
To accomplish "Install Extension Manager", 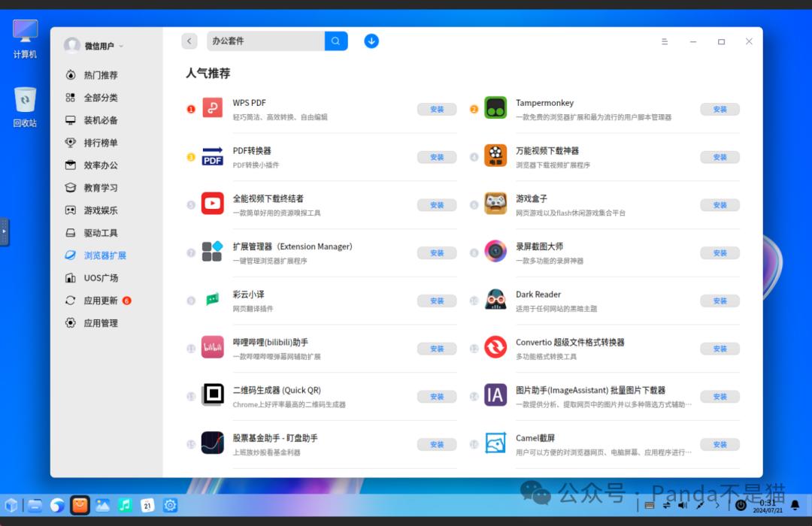I will tap(437, 253).
